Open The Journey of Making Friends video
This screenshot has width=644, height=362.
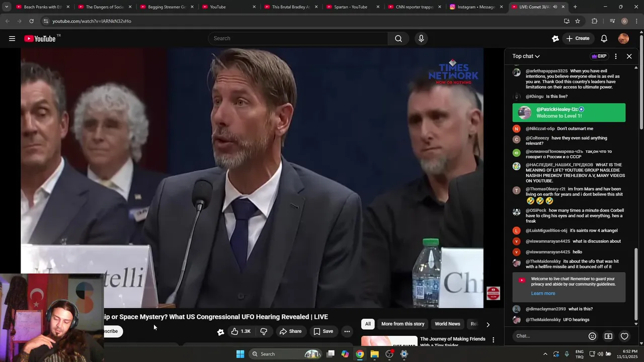pyautogui.click(x=453, y=341)
